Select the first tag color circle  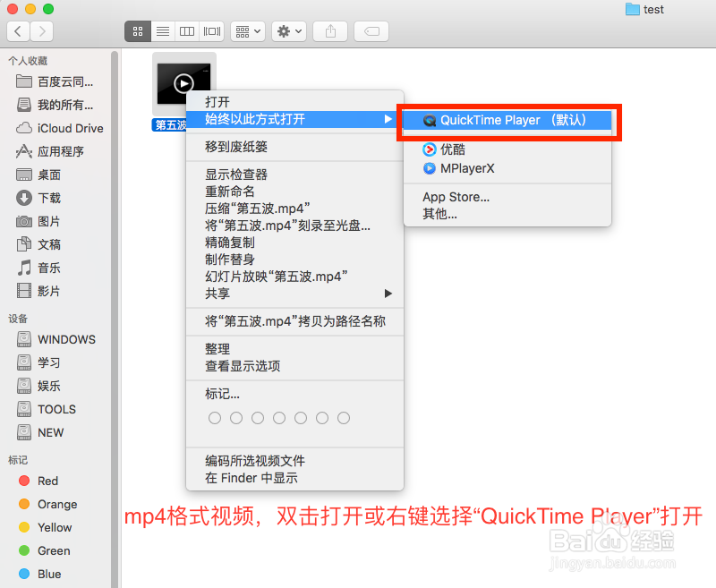coord(215,418)
